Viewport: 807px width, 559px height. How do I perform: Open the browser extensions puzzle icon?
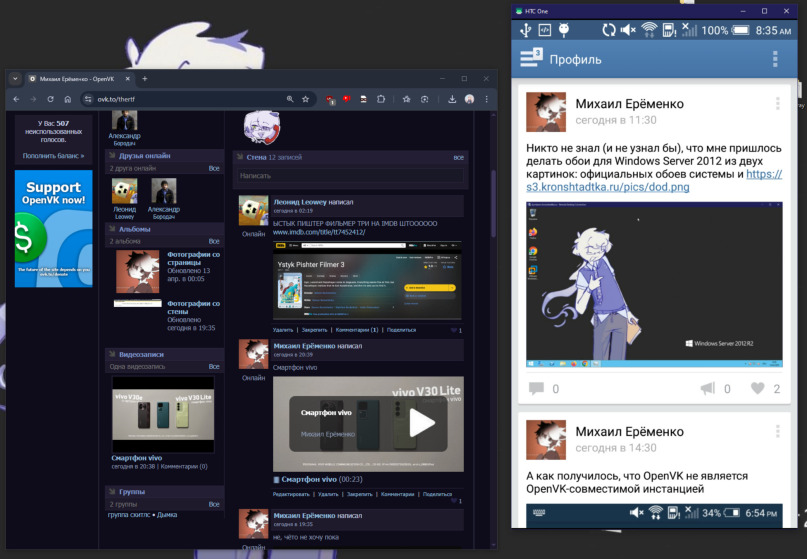pyautogui.click(x=381, y=99)
